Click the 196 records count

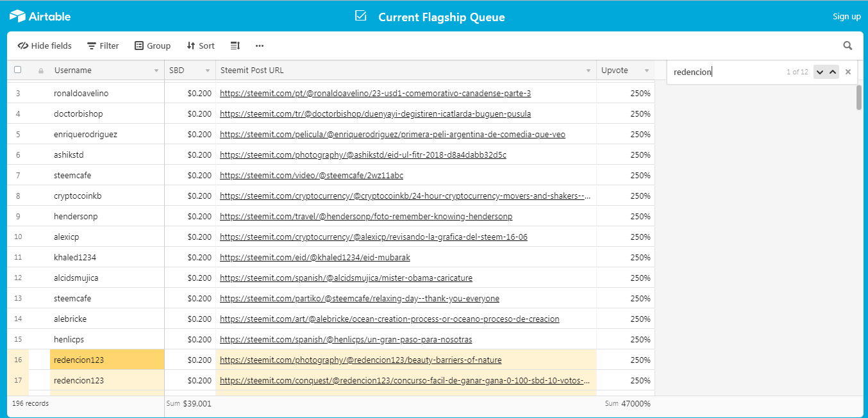(30, 403)
